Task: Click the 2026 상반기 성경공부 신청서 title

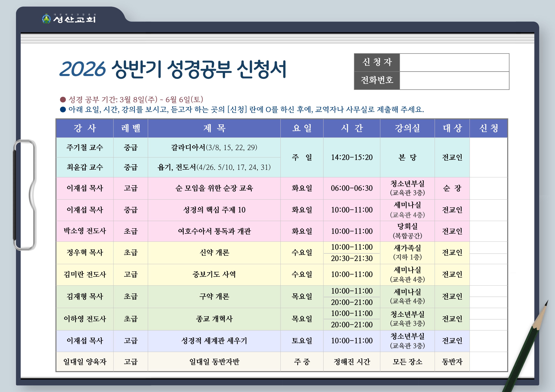Action: pyautogui.click(x=173, y=70)
